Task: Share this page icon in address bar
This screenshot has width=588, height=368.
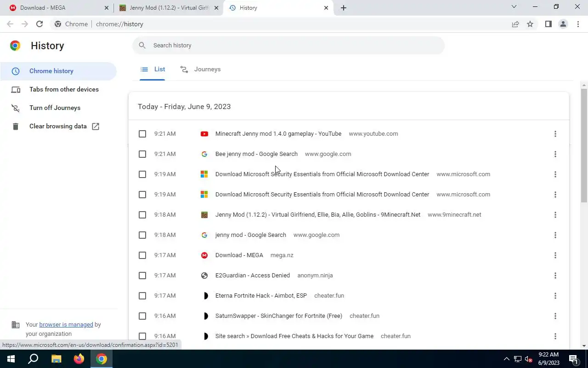Action: coord(515,24)
